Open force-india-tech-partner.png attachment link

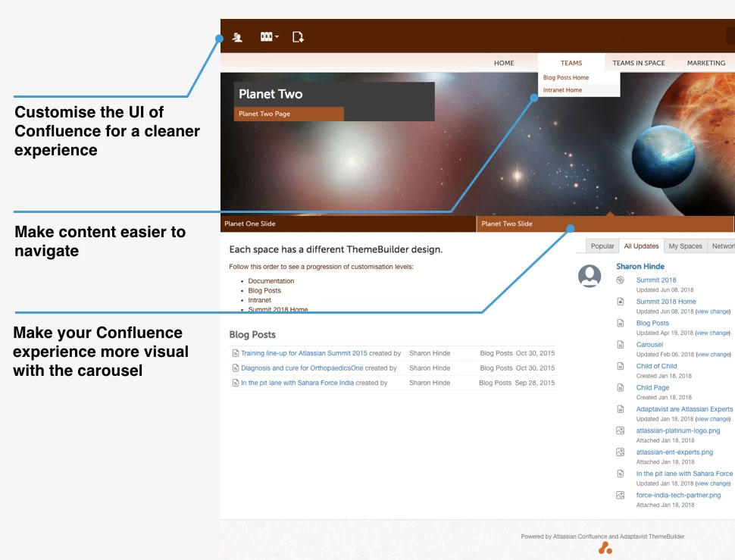point(678,496)
